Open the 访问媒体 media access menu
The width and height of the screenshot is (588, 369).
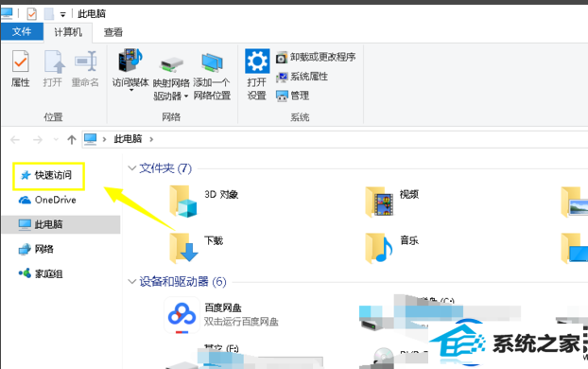coord(130,70)
